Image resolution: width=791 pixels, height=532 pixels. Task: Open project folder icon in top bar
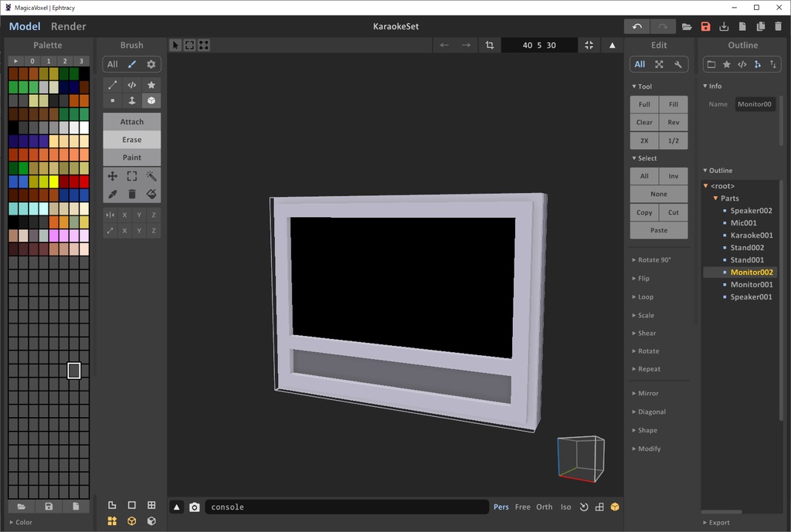[687, 27]
